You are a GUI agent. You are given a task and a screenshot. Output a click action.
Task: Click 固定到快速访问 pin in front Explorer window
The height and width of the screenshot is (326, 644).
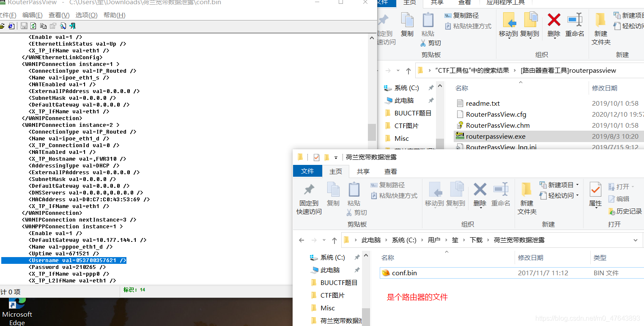309,199
